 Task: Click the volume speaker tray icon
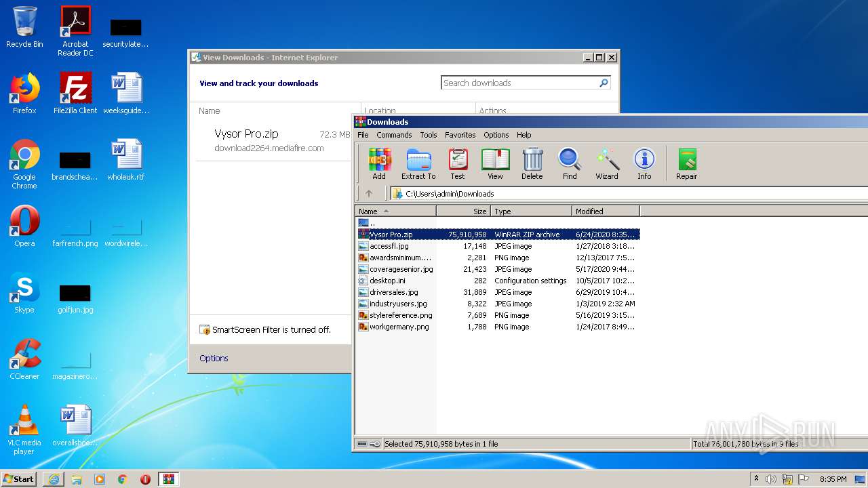coord(771,479)
